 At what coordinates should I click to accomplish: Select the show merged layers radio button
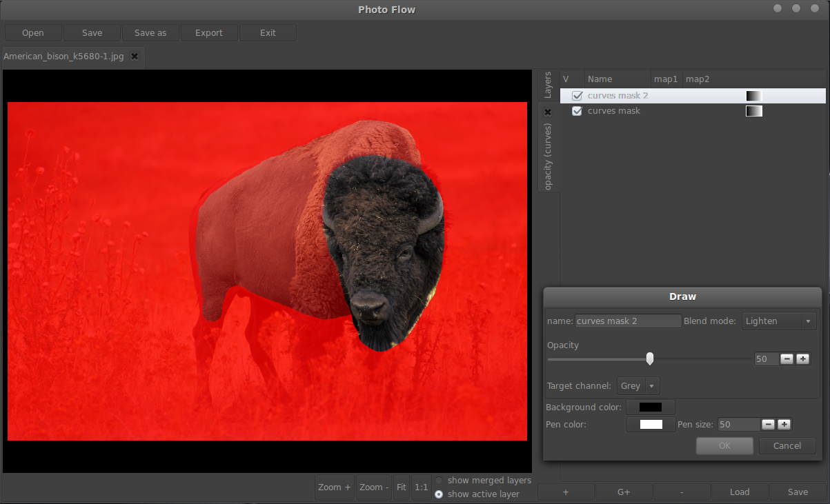click(439, 481)
